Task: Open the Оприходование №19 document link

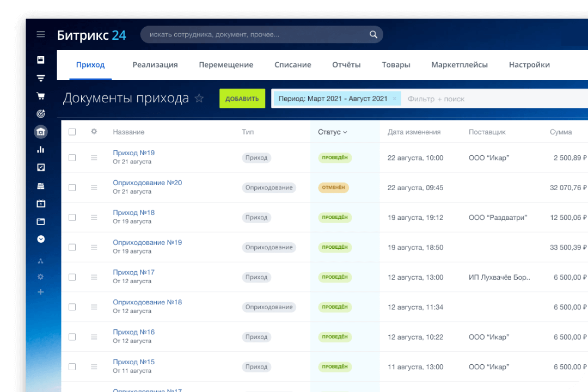Action: pyautogui.click(x=147, y=242)
